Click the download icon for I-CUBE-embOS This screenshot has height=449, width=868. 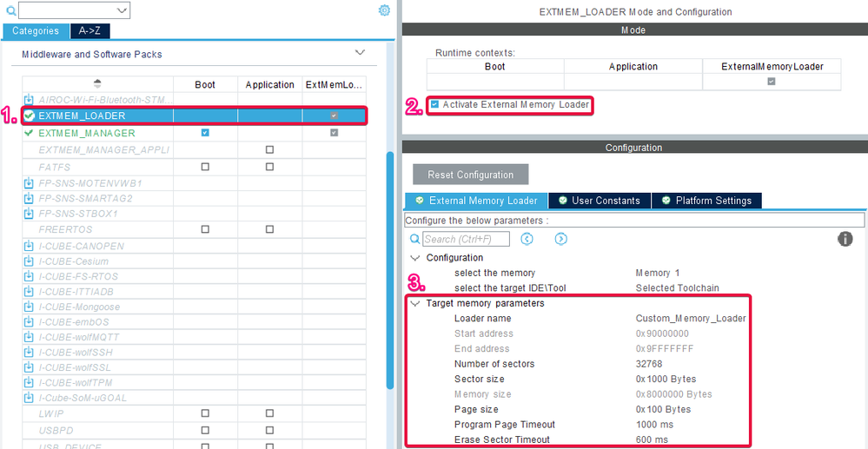(29, 321)
